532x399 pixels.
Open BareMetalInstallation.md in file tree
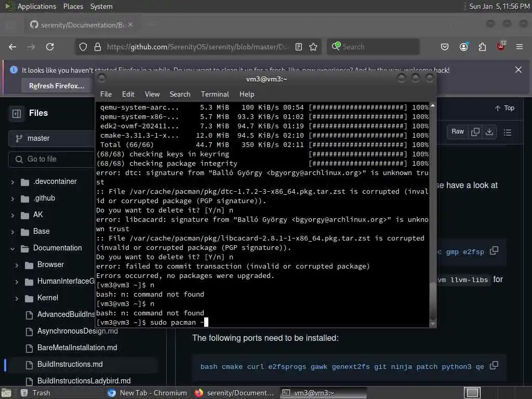point(77,348)
